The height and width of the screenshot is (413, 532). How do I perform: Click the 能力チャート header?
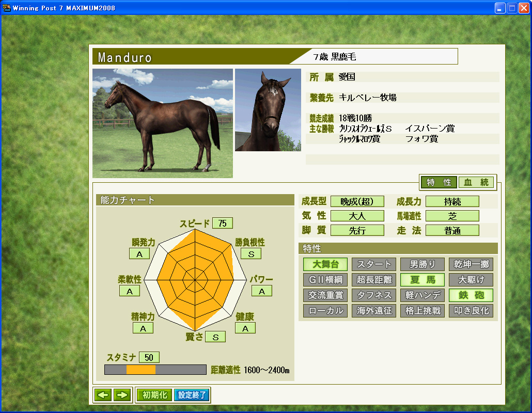tap(195, 200)
